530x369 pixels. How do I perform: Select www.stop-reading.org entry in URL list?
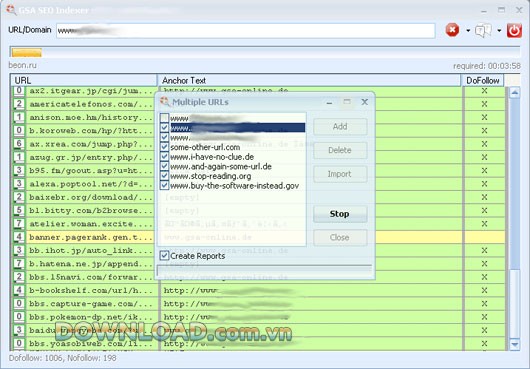[x=211, y=176]
